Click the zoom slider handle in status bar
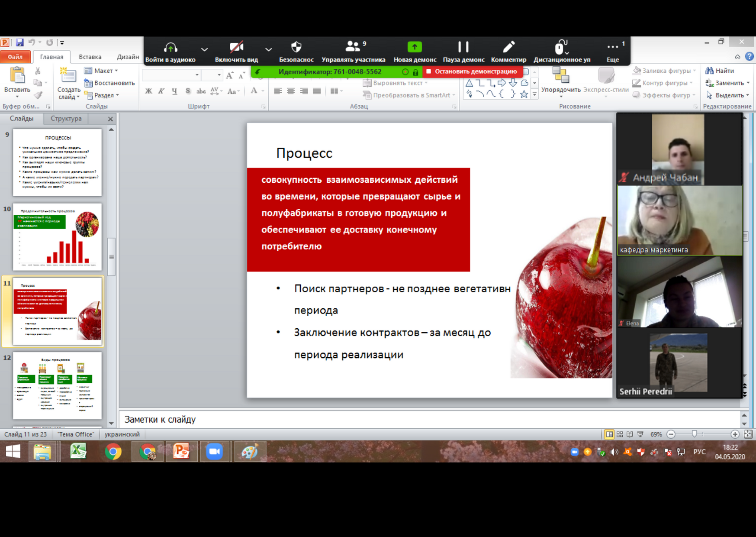This screenshot has height=537, width=756. click(x=695, y=434)
